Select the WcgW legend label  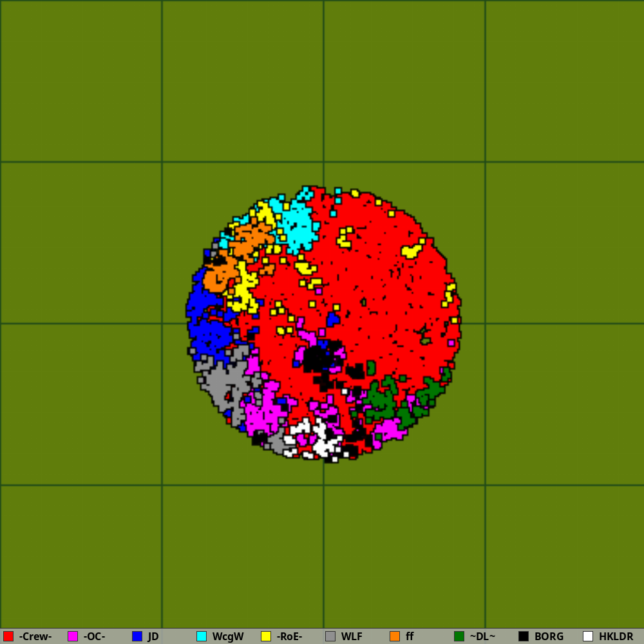point(228,637)
